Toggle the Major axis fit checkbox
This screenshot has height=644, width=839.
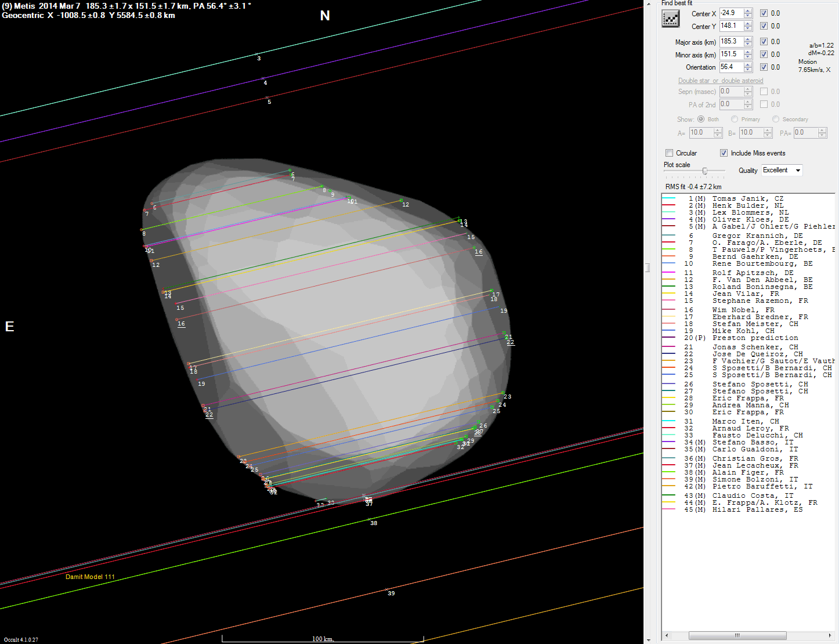[x=764, y=42]
